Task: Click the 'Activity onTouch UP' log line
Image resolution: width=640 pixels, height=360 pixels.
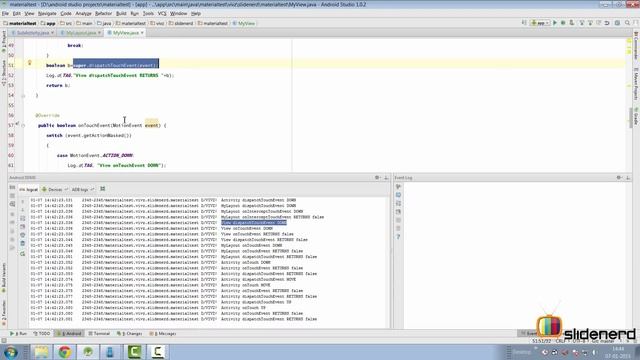Action: (243, 308)
